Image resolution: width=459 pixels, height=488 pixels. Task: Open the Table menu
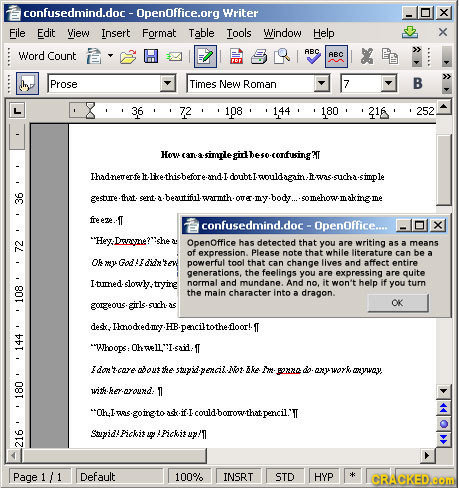click(x=201, y=33)
